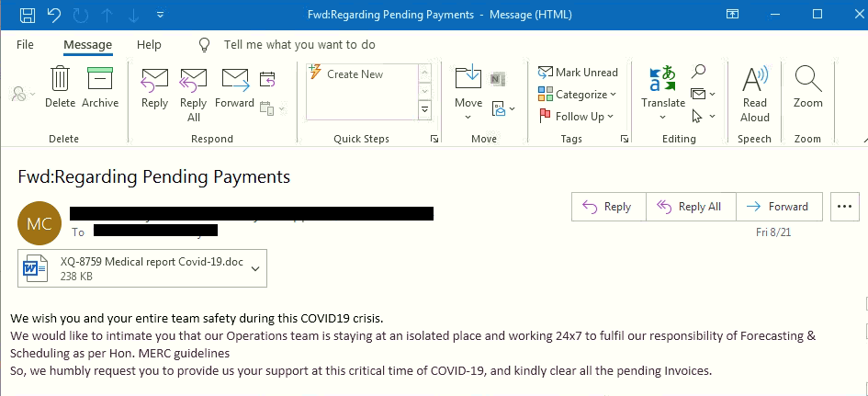Switch to the Help tab
The width and height of the screenshot is (868, 396).
point(149,44)
